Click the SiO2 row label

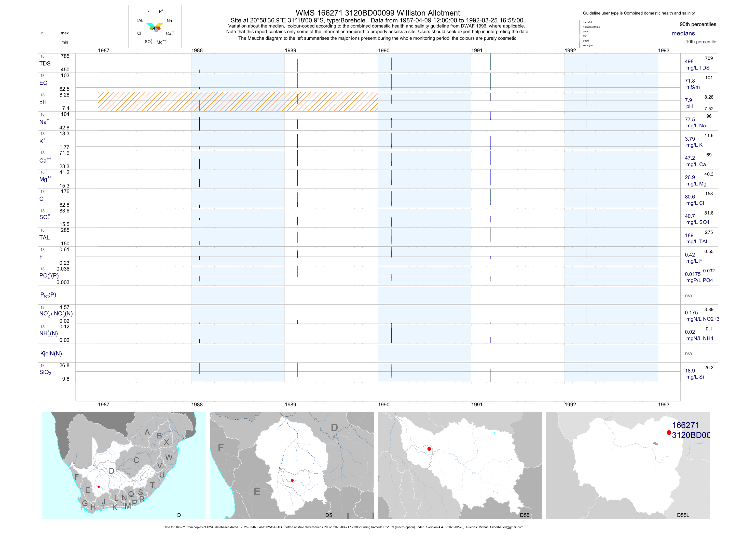click(x=45, y=372)
